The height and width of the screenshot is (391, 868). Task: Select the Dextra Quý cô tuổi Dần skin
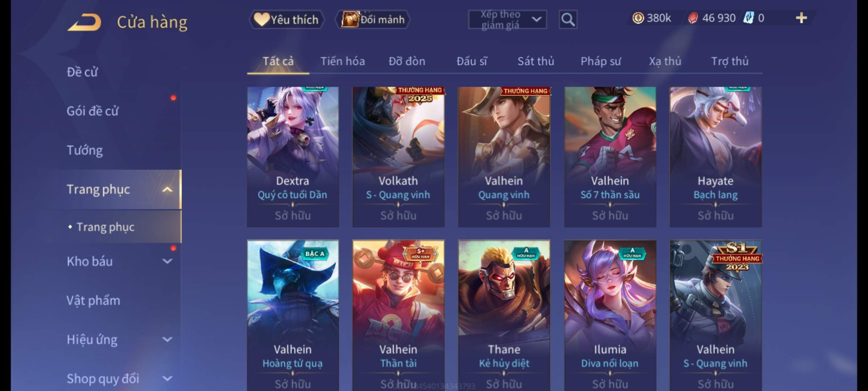(293, 157)
